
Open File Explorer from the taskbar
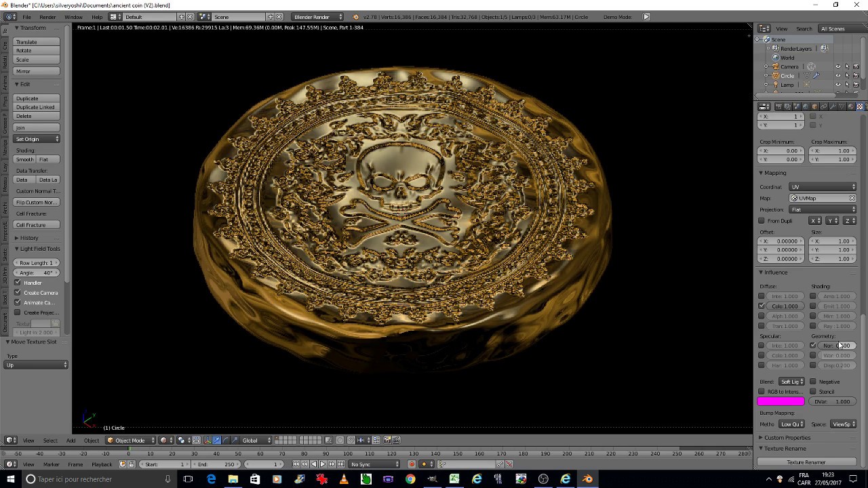coord(233,479)
